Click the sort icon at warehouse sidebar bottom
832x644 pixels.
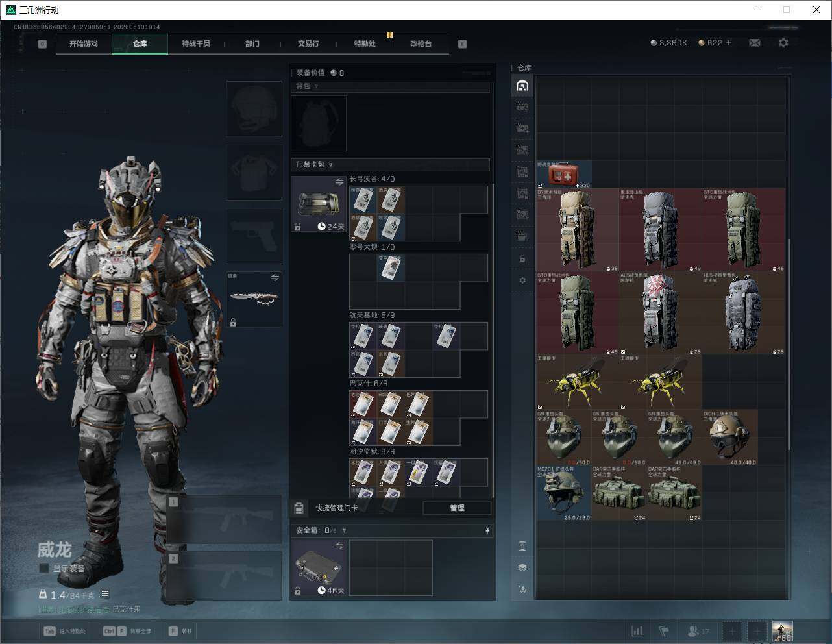tap(522, 589)
